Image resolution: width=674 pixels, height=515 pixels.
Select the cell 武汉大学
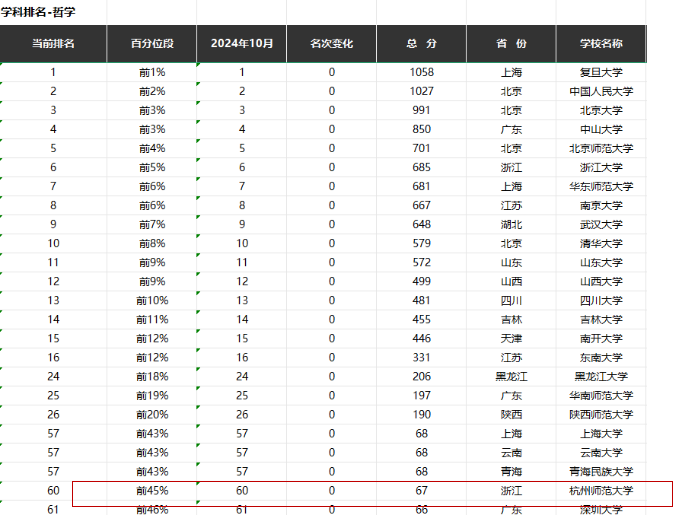[x=601, y=224]
